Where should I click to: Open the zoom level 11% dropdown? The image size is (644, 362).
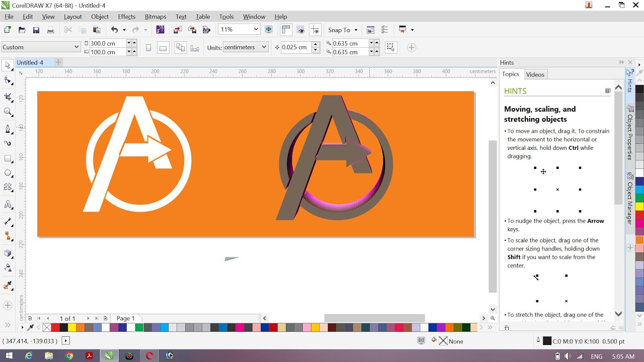pyautogui.click(x=256, y=30)
